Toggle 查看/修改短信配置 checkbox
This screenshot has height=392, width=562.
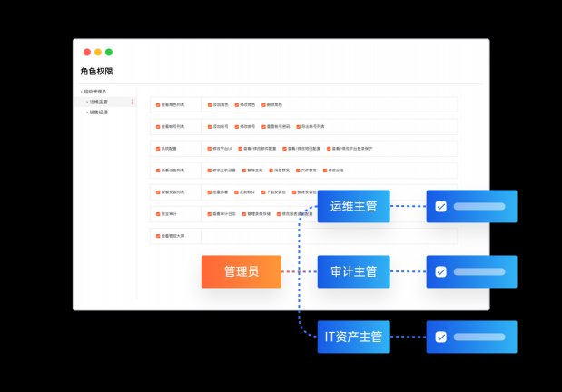(x=284, y=149)
